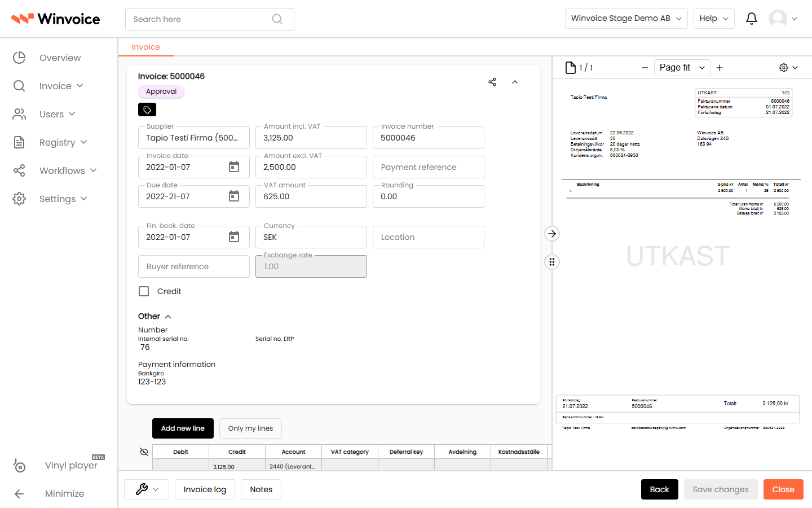812x508 pixels.
Task: Open Invoice date calendar picker
Action: coord(234,167)
